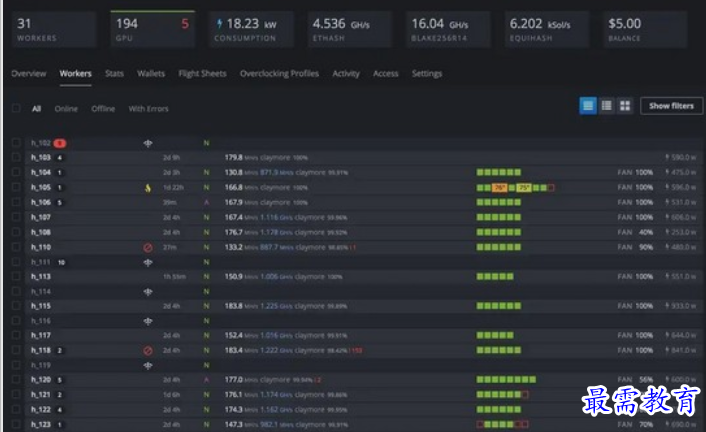The image size is (706, 432).
Task: Tick checkbox for worker h_110
Action: coord(16,247)
